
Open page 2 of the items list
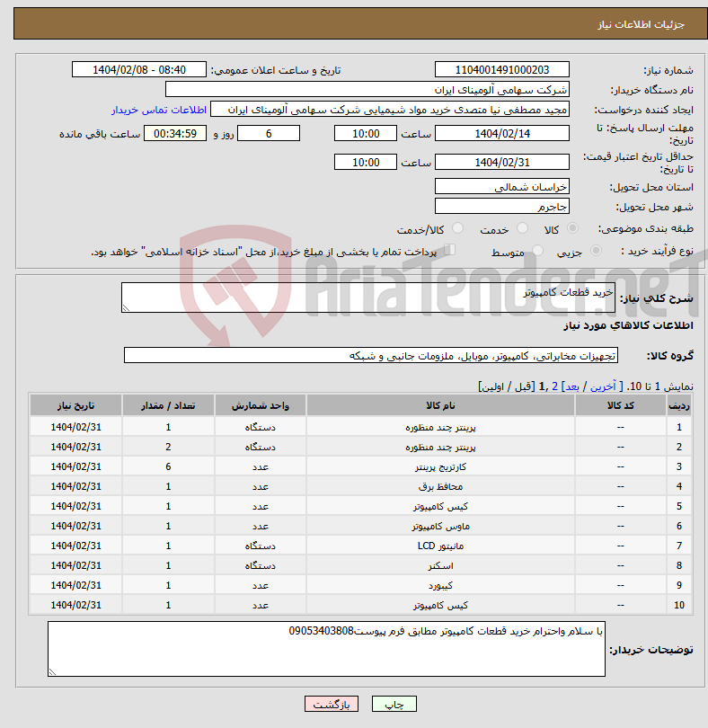pos(554,386)
